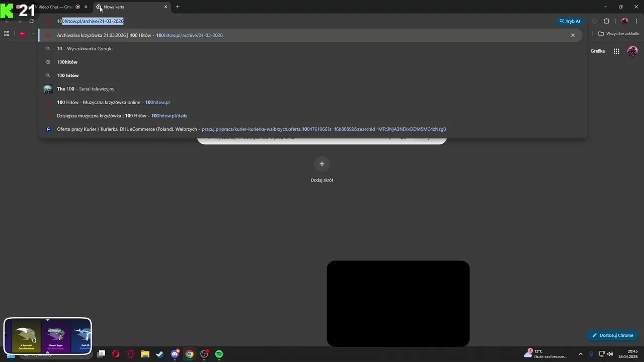
Task: Expand the system tray hidden icons chevron
Action: click(580, 354)
